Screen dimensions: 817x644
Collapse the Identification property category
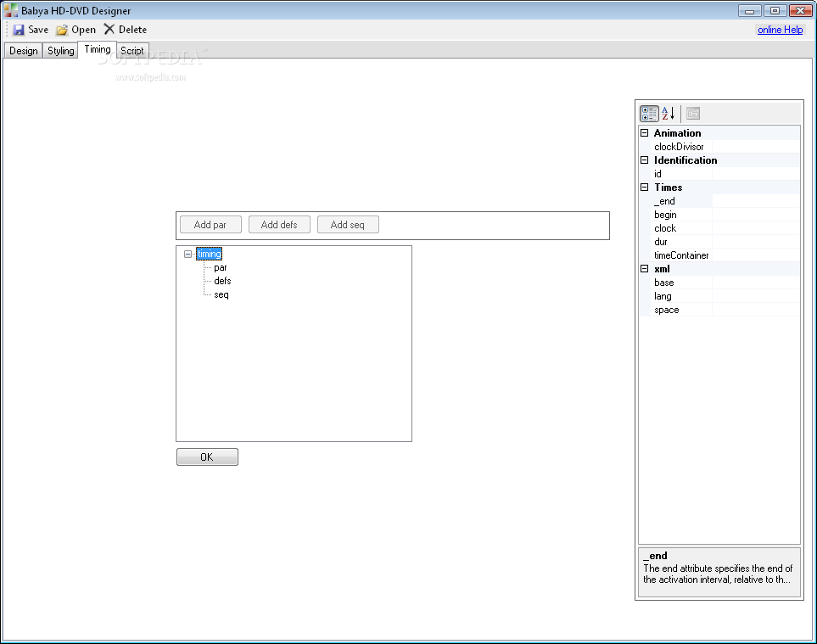pos(645,160)
